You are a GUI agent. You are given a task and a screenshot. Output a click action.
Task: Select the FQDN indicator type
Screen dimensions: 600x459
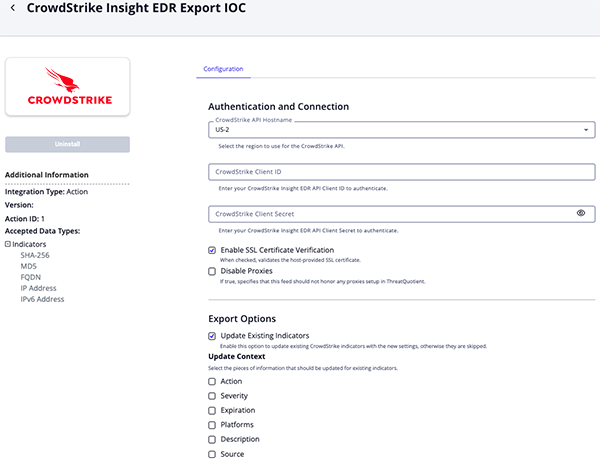pyautogui.click(x=31, y=277)
